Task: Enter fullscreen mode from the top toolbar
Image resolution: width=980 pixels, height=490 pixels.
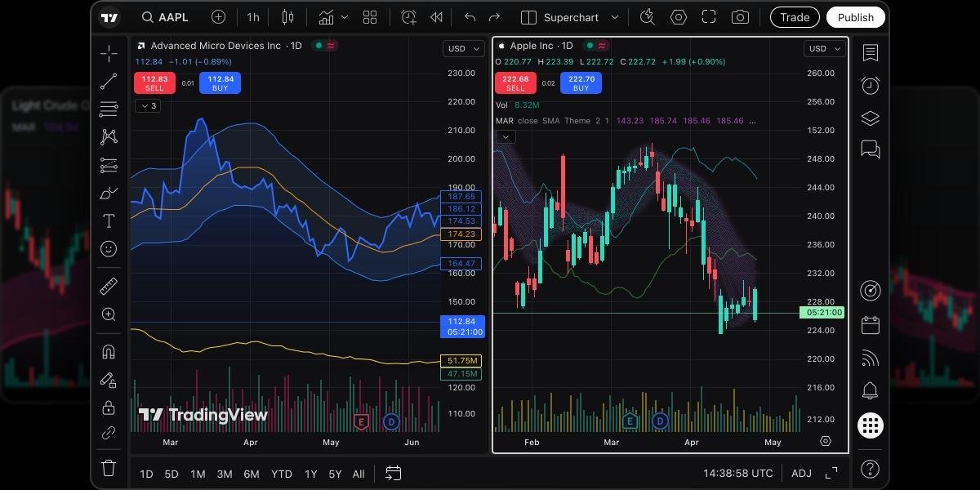Action: point(709,17)
